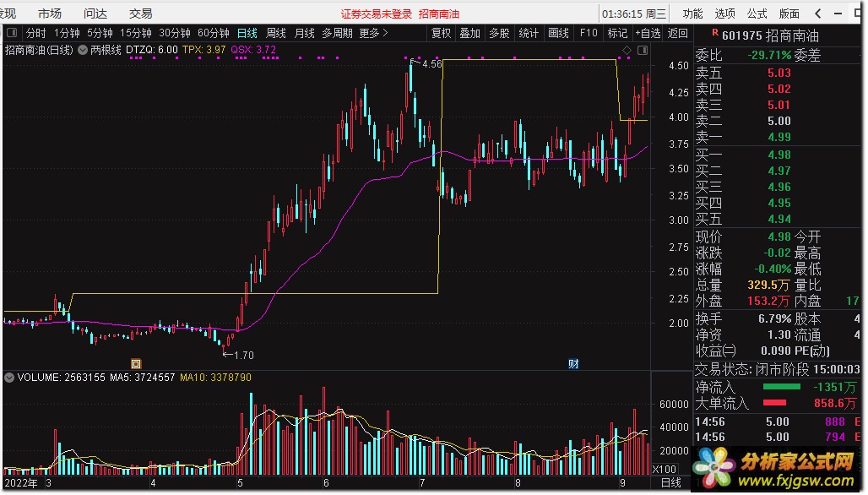Click the diamond icon atop the chart

point(627,51)
